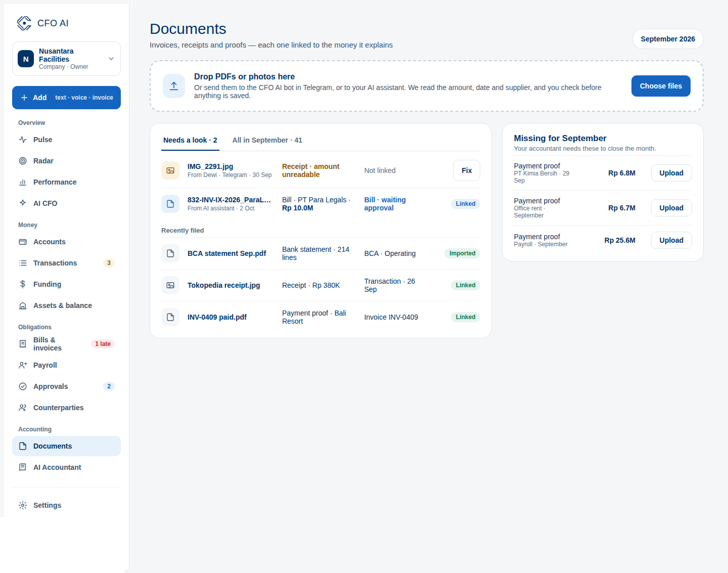Click the Tokopedia receipt image icon
This screenshot has height=573, width=728.
[170, 285]
